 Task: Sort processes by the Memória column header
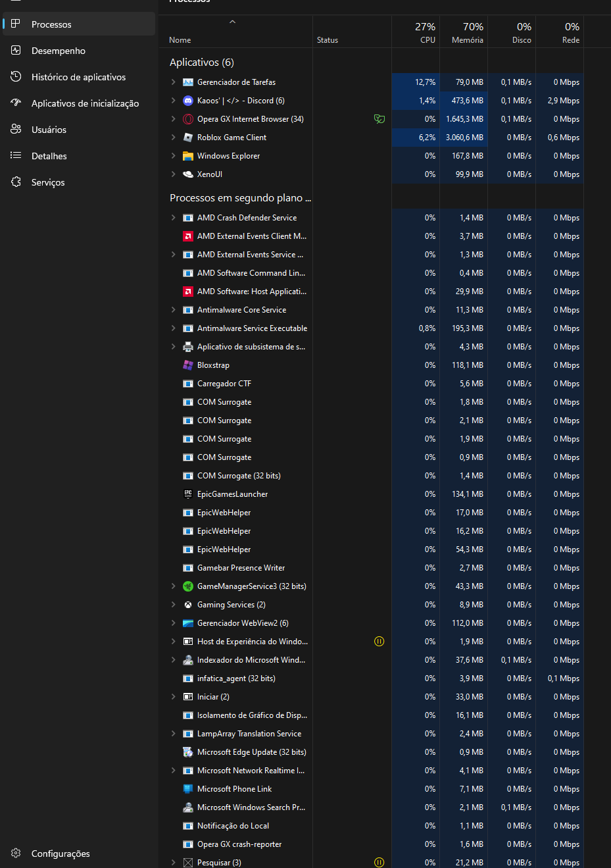[x=464, y=32]
